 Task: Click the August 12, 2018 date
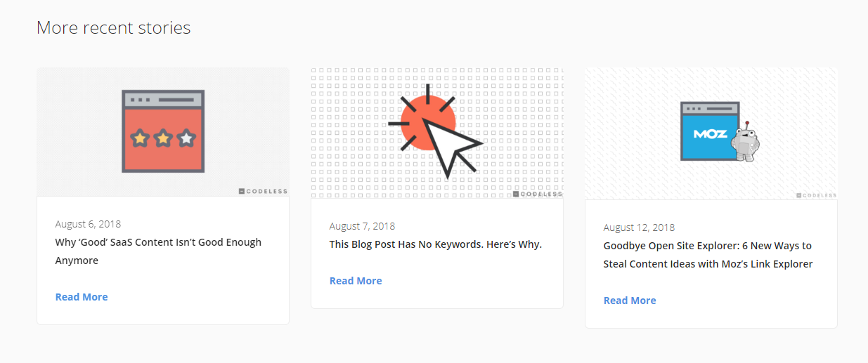pyautogui.click(x=639, y=227)
